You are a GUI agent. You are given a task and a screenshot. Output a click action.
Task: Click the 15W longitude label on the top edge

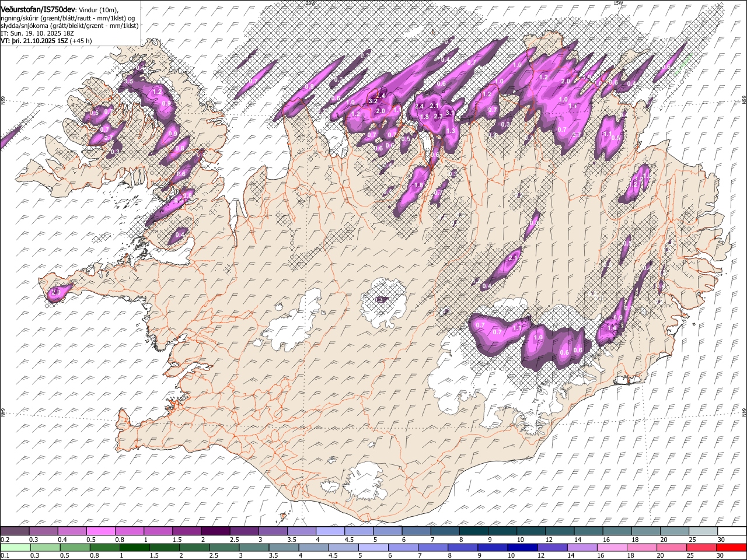[618, 3]
